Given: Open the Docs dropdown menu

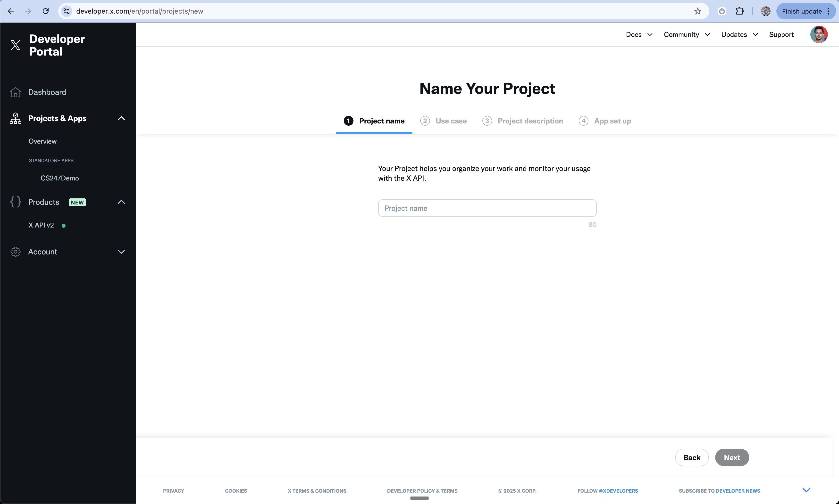Looking at the screenshot, I should point(639,35).
